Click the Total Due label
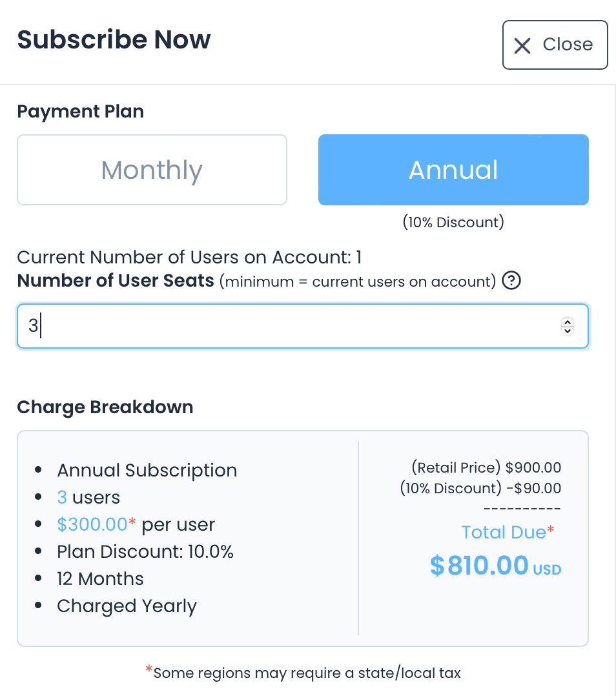This screenshot has height=696, width=616. 505,532
